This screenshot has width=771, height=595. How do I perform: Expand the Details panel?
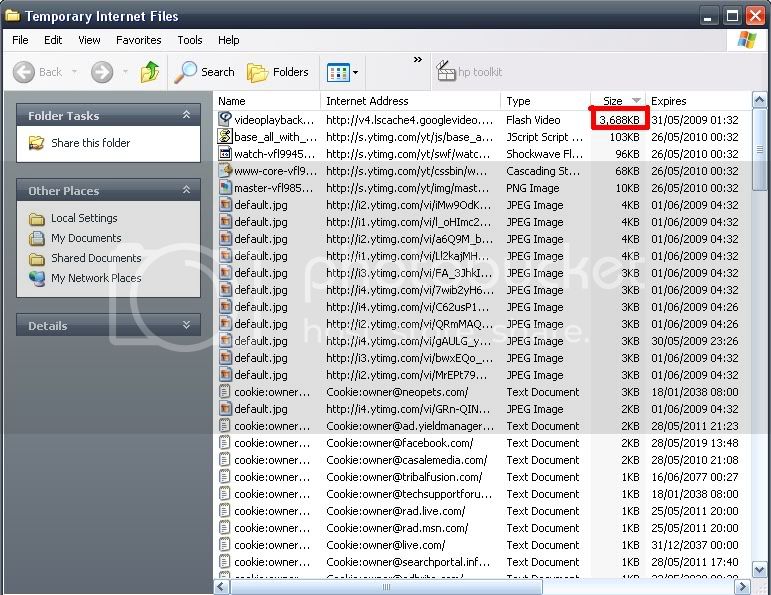186,326
